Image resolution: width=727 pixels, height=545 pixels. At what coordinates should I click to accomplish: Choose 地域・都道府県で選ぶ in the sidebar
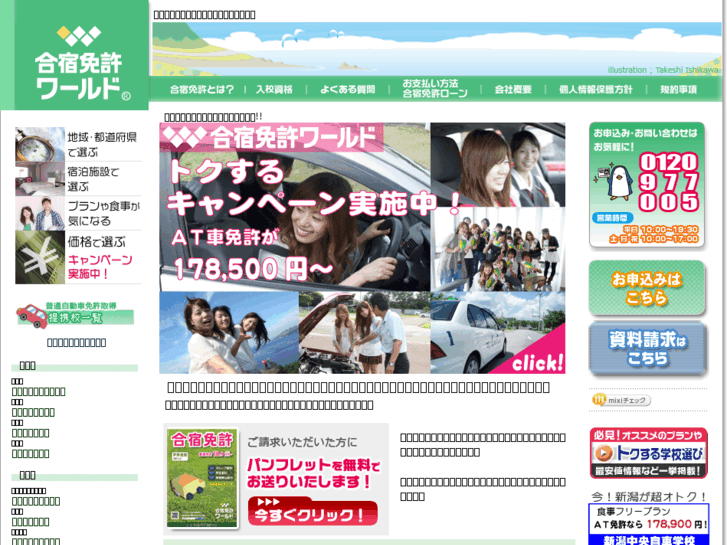78,144
